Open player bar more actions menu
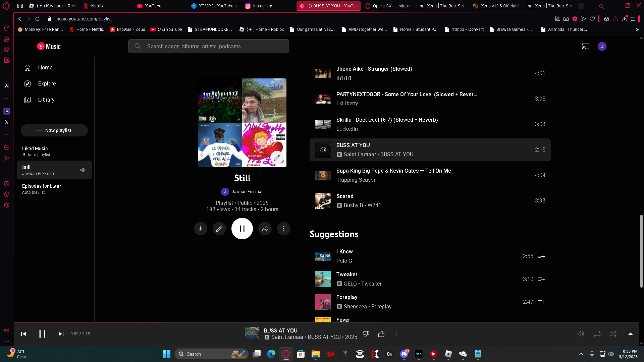Viewport: 644px width, 362px height. (396, 334)
